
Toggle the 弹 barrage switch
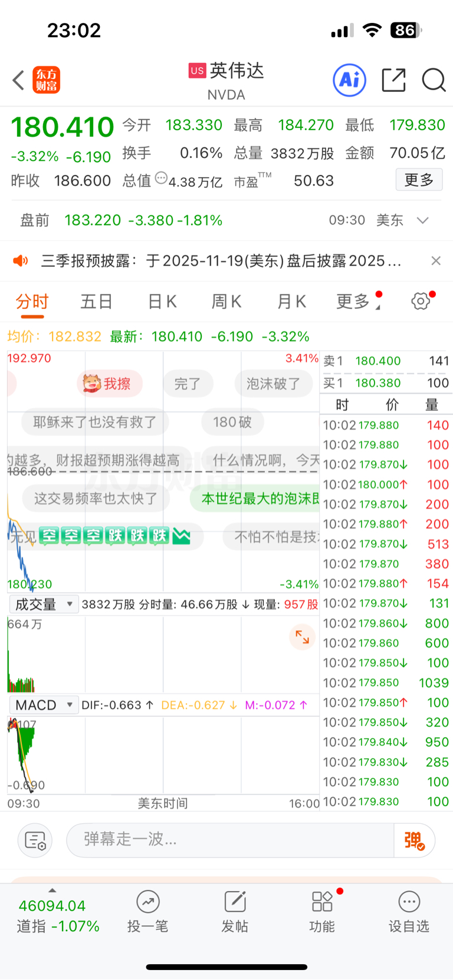click(415, 840)
